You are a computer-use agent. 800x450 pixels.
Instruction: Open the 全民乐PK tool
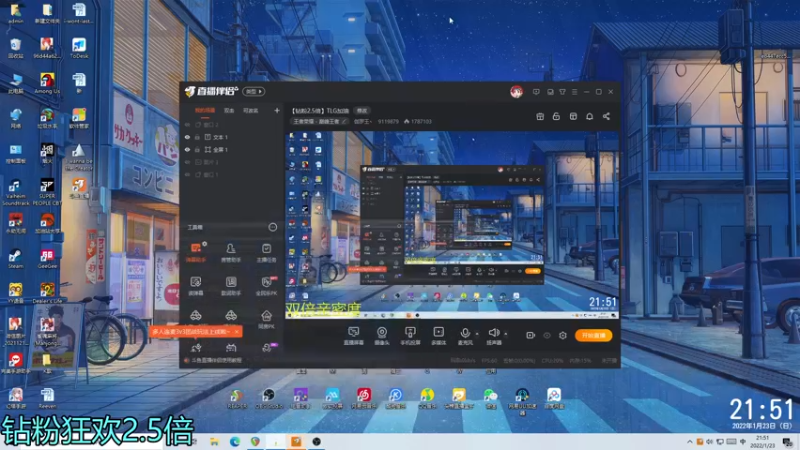click(x=266, y=286)
